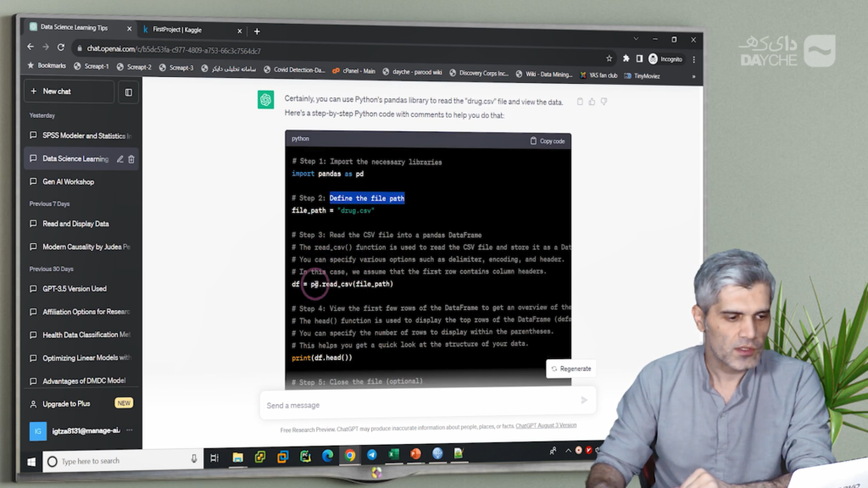Open File Explorer from the taskbar
Image resolution: width=868 pixels, height=488 pixels.
pos(237,457)
